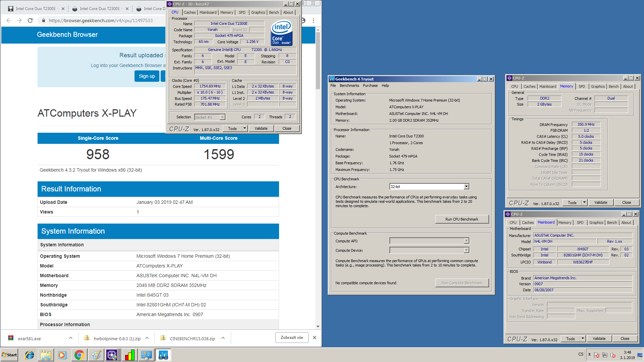Screen dimensions: 644x362
Task: Open the Geekbench Benchmarks menu
Action: 349,86
